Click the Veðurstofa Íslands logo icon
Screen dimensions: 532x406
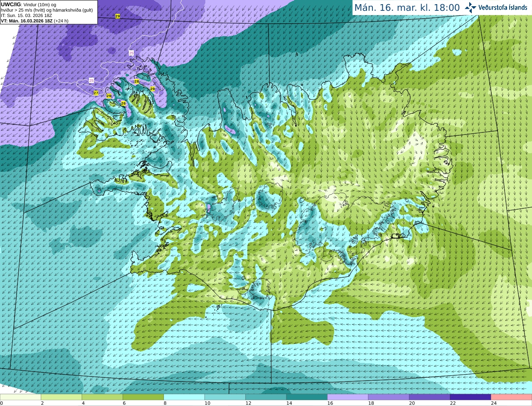[x=470, y=7]
